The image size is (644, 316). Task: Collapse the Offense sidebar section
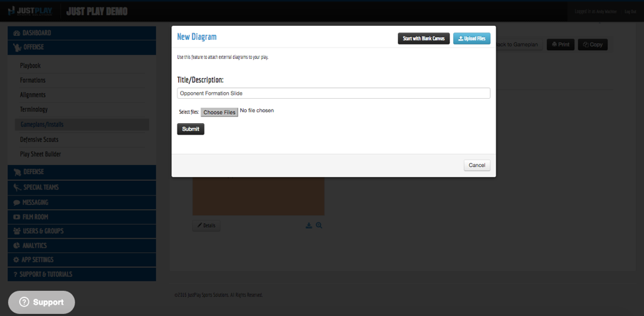point(81,47)
